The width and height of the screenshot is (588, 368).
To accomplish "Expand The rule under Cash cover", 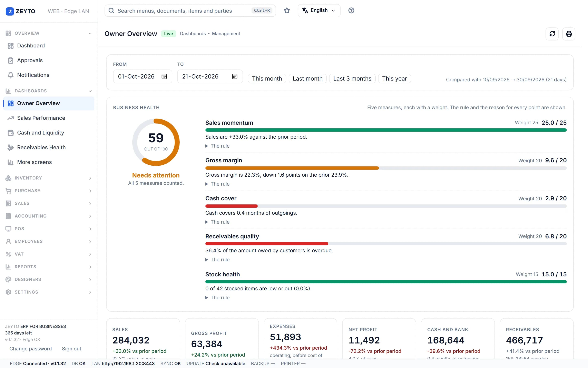I will (x=217, y=222).
